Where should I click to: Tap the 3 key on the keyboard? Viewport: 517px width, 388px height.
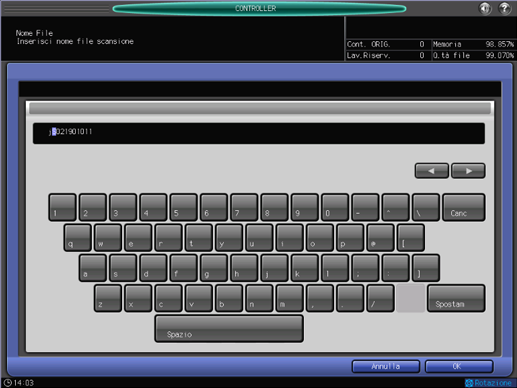(123, 207)
